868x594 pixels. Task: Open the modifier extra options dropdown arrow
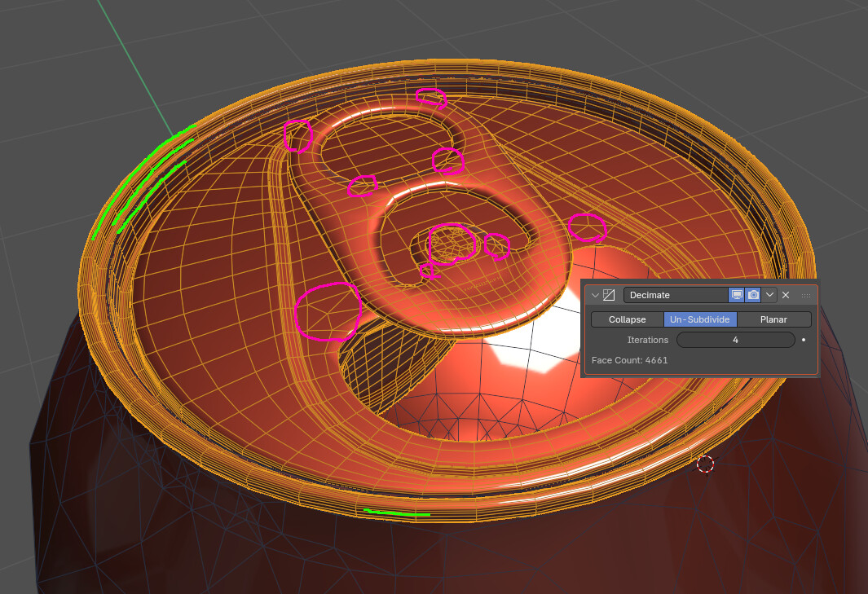pyautogui.click(x=769, y=295)
